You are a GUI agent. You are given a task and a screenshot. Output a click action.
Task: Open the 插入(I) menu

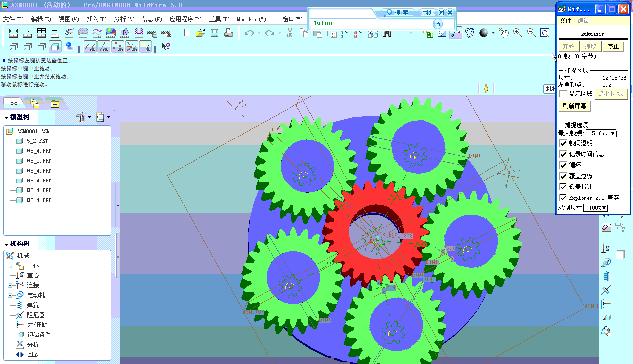pos(97,19)
